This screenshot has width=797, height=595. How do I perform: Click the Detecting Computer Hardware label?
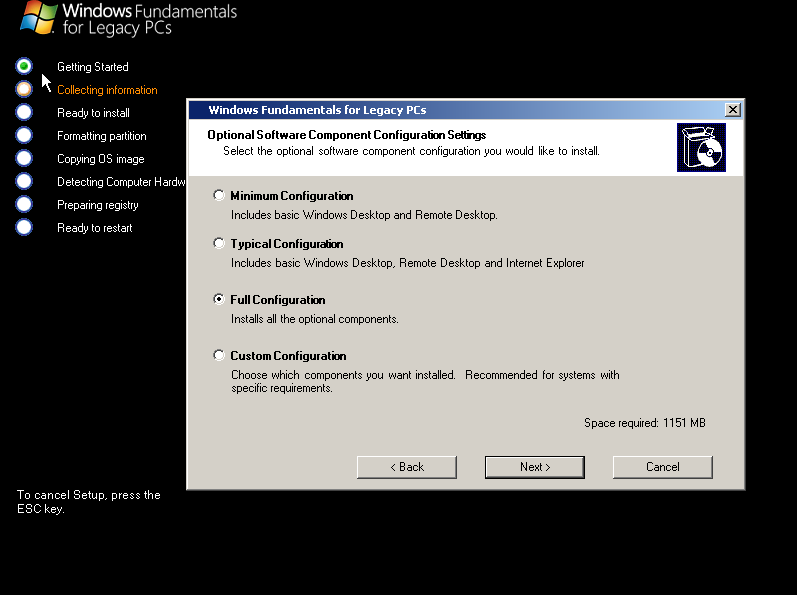click(x=121, y=182)
